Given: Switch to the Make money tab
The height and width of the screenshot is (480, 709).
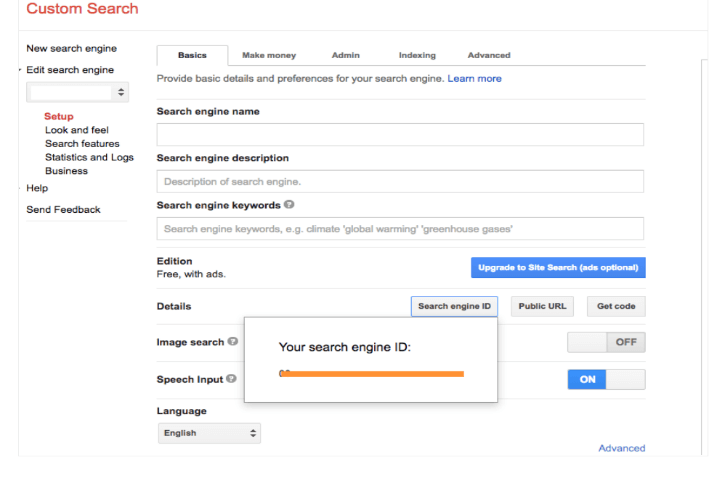Looking at the screenshot, I should [269, 55].
